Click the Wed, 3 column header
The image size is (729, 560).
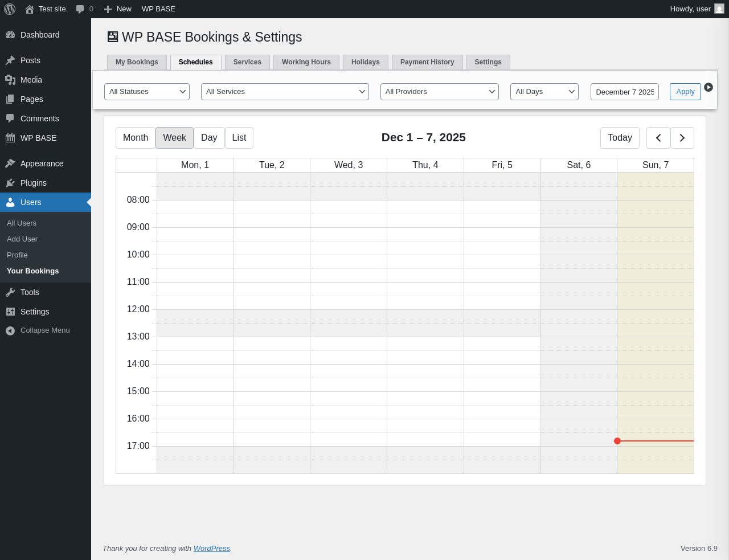(x=349, y=165)
